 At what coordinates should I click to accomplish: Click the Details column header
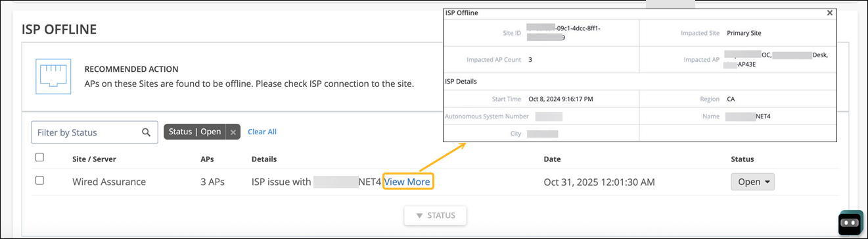click(264, 159)
